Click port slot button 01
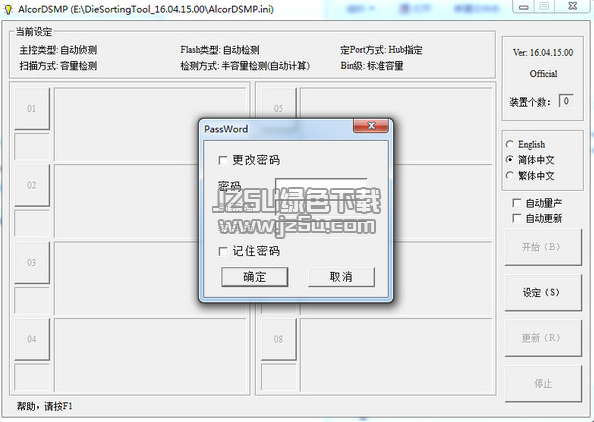 click(32, 109)
